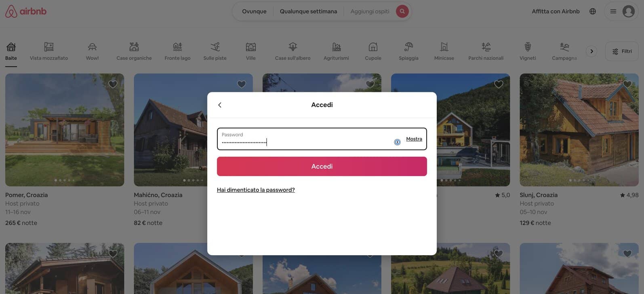Image resolution: width=644 pixels, height=294 pixels.
Task: Select the Vista mozzafiato category
Action: (49, 51)
